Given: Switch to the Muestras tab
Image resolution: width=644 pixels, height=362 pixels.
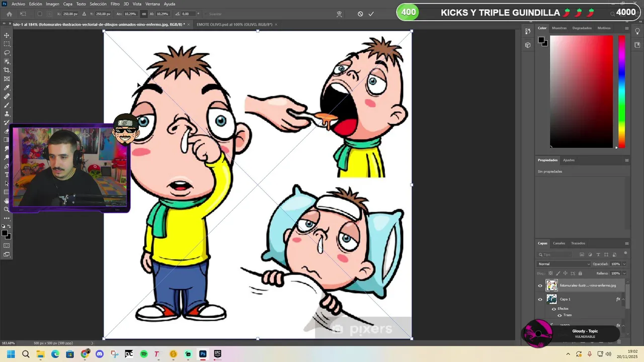Looking at the screenshot, I should coord(559,28).
